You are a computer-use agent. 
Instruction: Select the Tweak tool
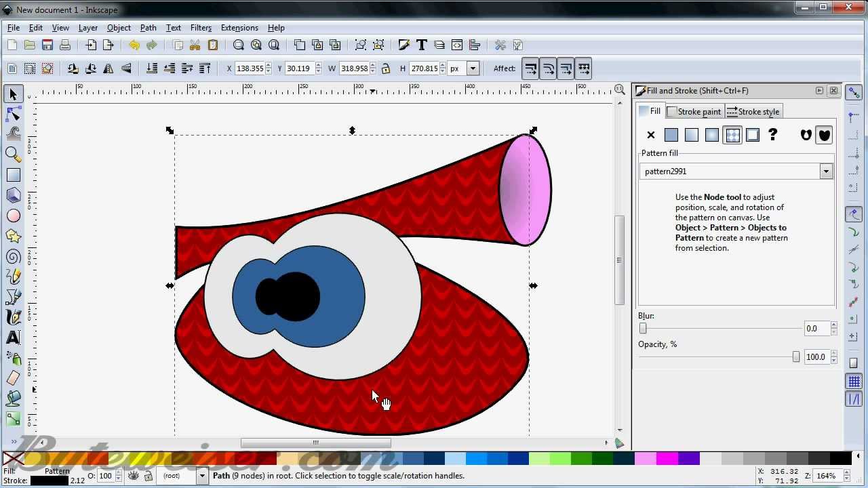(x=13, y=134)
